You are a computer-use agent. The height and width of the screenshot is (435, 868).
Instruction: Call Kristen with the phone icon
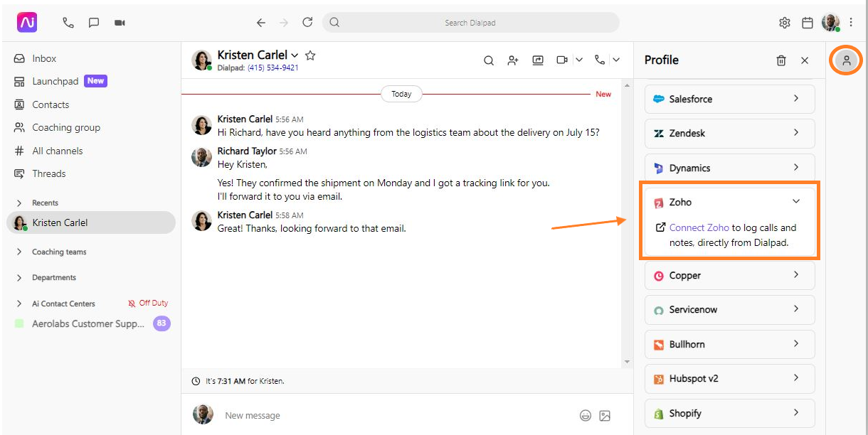[x=600, y=60]
